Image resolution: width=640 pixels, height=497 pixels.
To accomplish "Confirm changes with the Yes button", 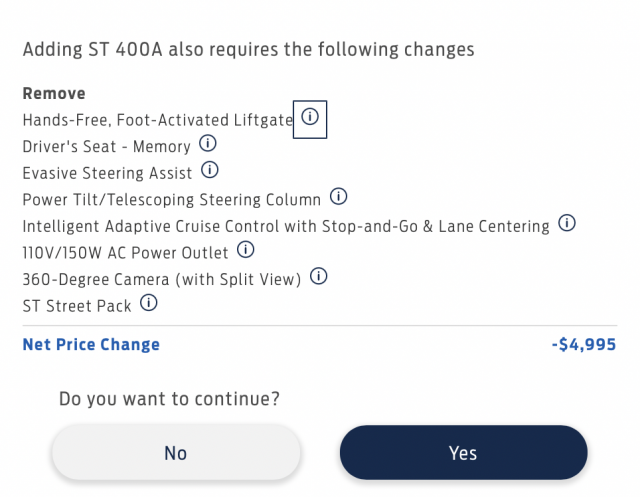I will 464,453.
